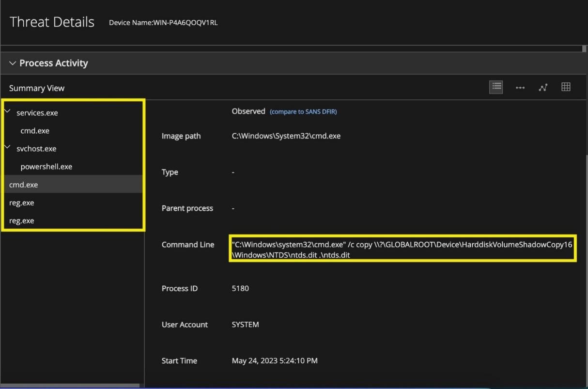Screen dimensions: 588x389
Task: Collapse the services.exe tree node
Action: point(7,111)
